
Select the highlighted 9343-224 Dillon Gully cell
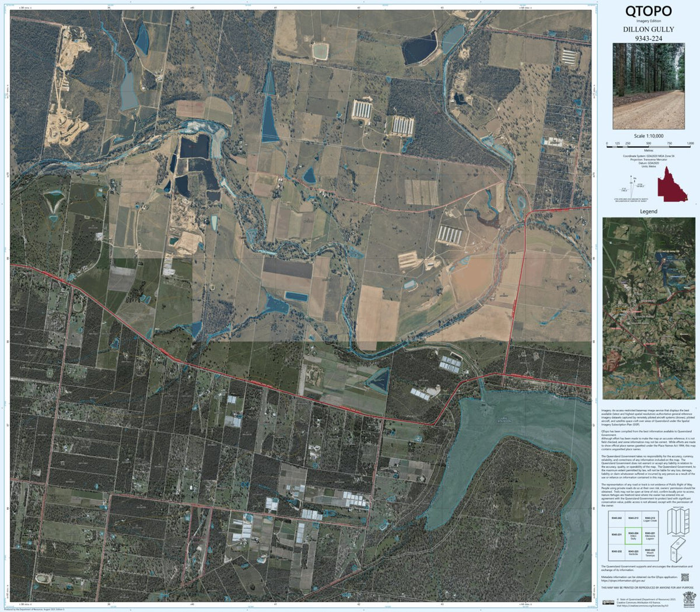click(x=633, y=536)
